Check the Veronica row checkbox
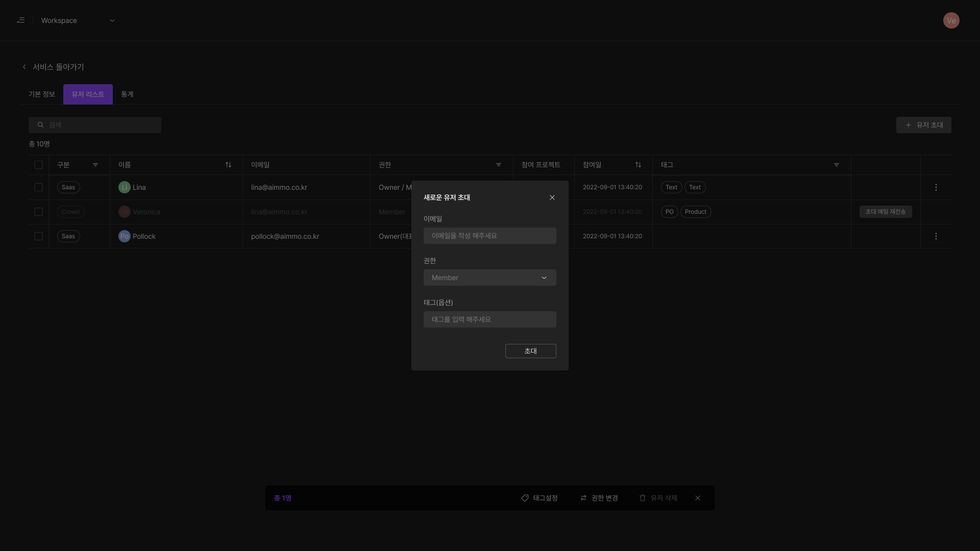The image size is (980, 551). tap(38, 212)
